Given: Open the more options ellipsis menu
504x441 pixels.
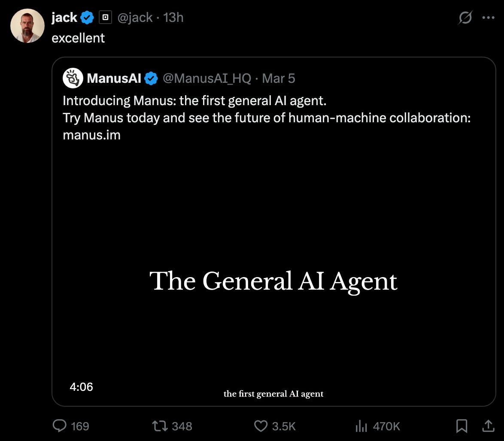Looking at the screenshot, I should [x=488, y=17].
